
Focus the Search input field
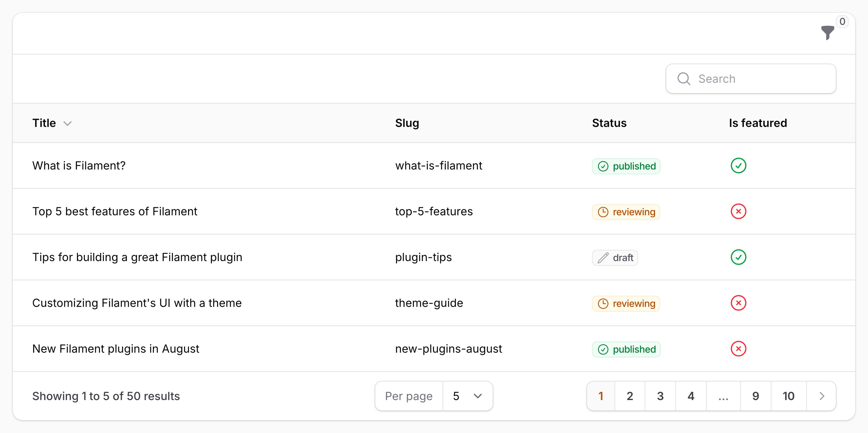(x=751, y=79)
